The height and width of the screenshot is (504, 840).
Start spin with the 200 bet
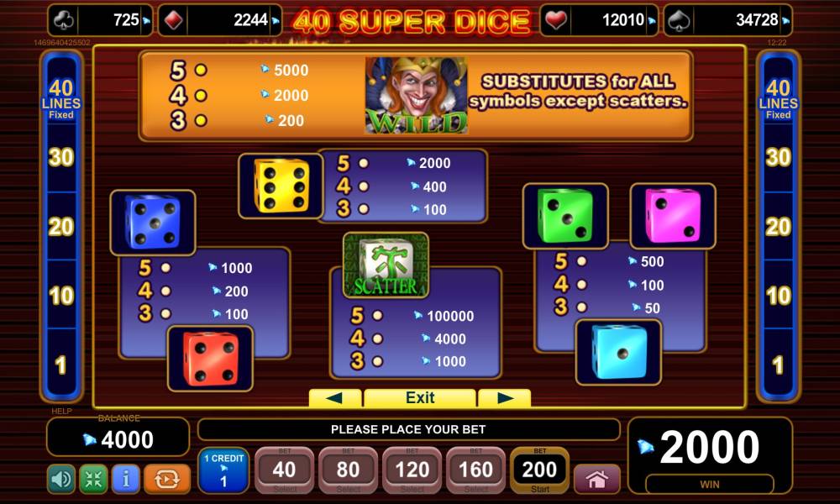(x=539, y=470)
